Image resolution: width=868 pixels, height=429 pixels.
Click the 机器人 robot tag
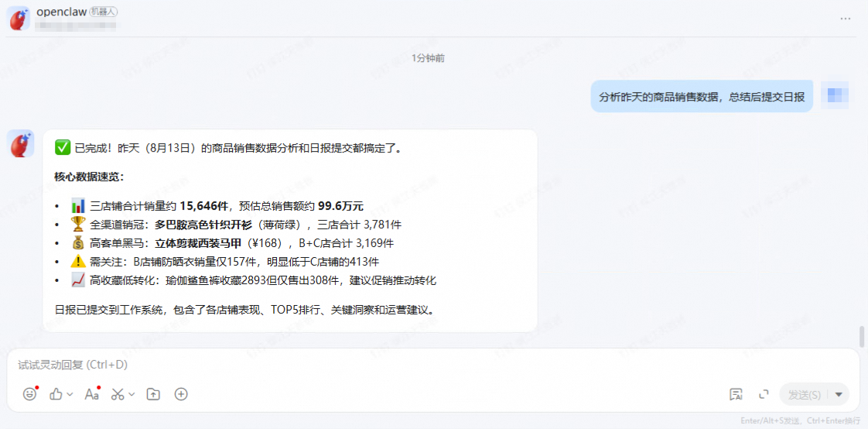tap(103, 12)
